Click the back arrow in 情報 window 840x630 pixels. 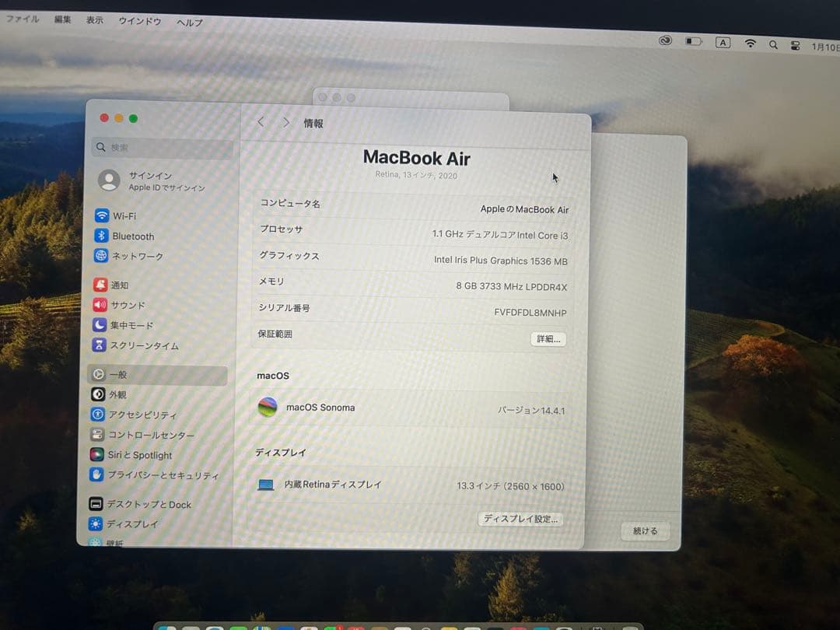coord(261,122)
